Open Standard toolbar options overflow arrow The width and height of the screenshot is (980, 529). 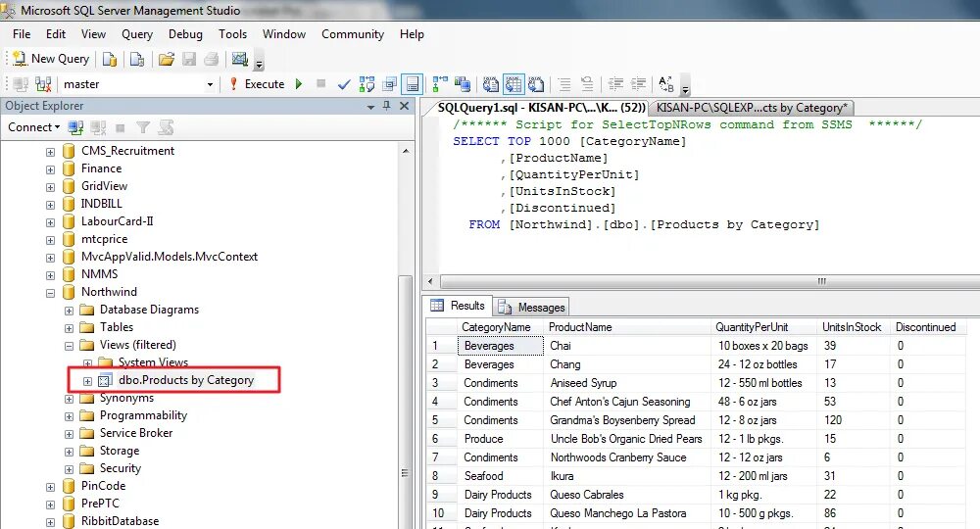point(260,63)
